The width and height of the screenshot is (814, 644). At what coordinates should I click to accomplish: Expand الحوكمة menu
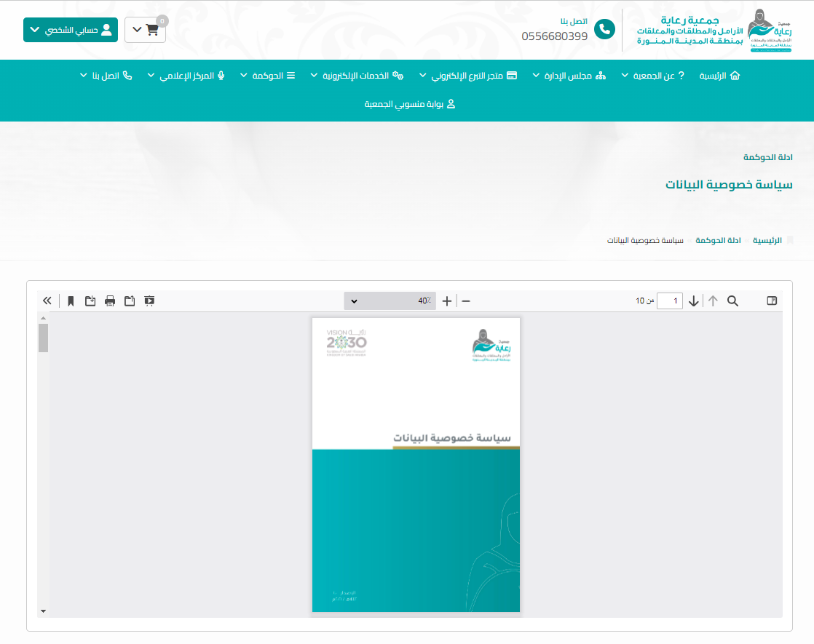click(267, 76)
